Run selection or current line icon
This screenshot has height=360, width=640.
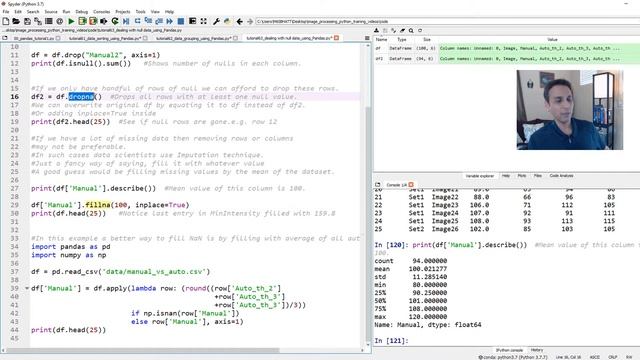tap(104, 21)
